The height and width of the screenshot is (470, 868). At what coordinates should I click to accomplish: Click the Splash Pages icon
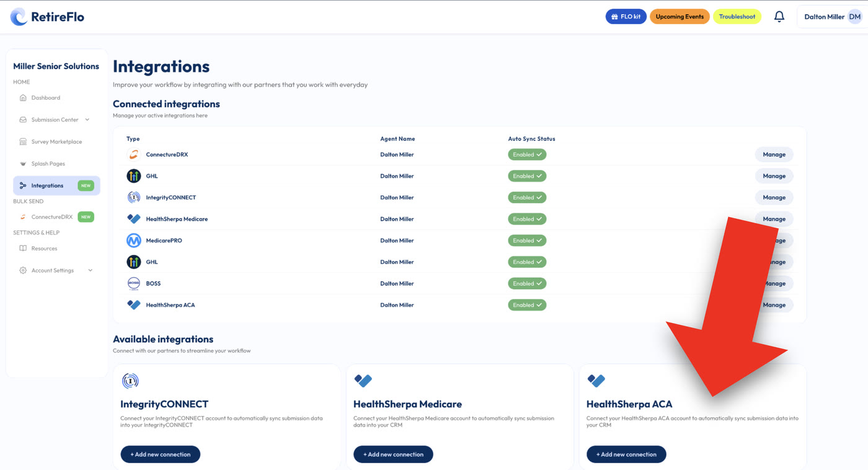(23, 164)
